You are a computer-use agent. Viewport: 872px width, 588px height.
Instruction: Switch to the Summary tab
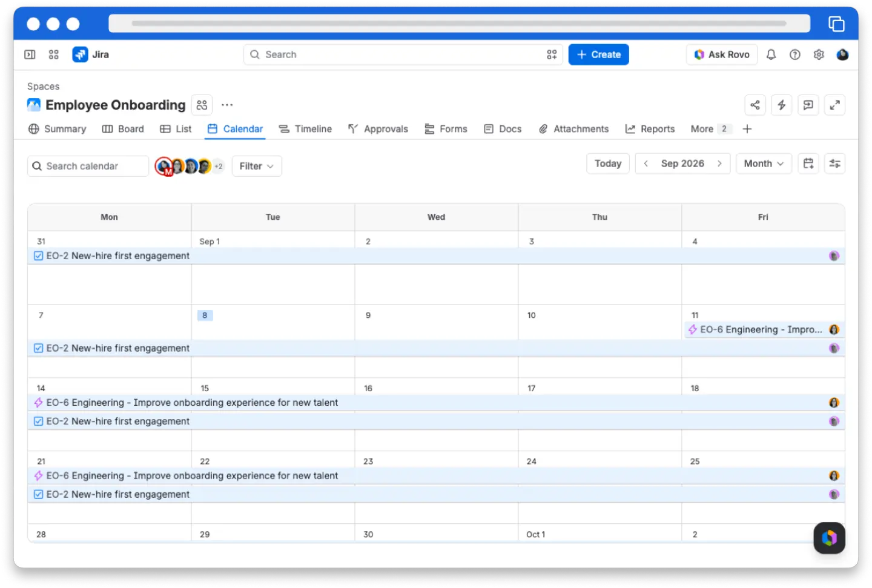point(58,129)
